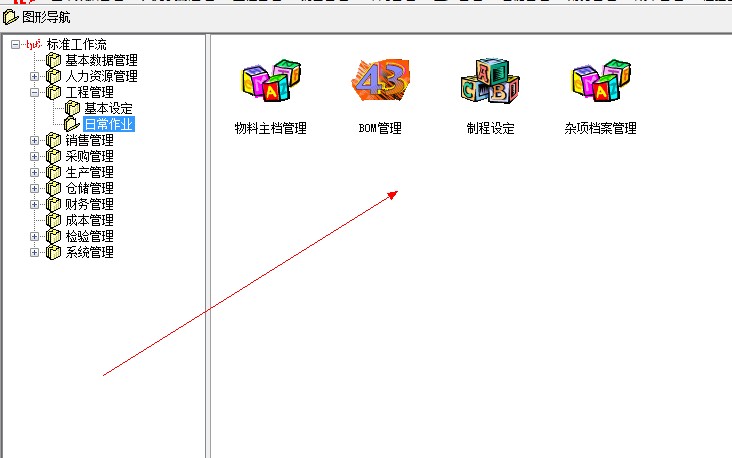Click the 制程设定 label text

click(x=491, y=128)
